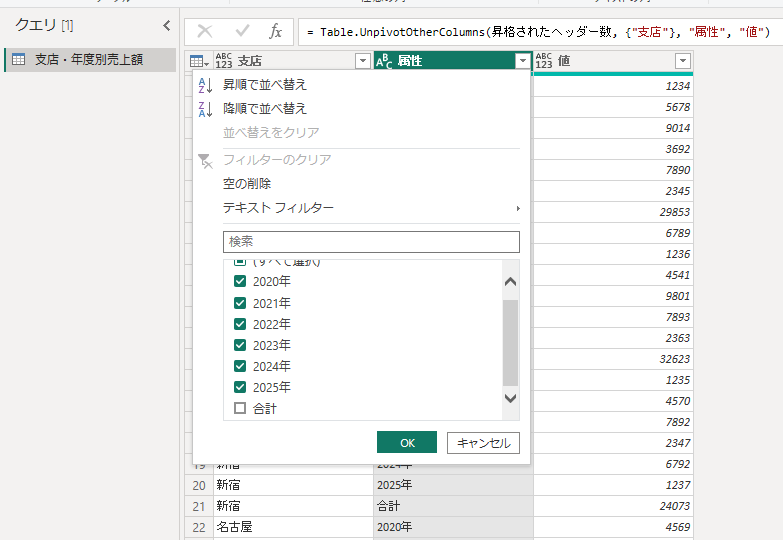
Task: Click フィルターのクリア menu entry
Action: [277, 159]
